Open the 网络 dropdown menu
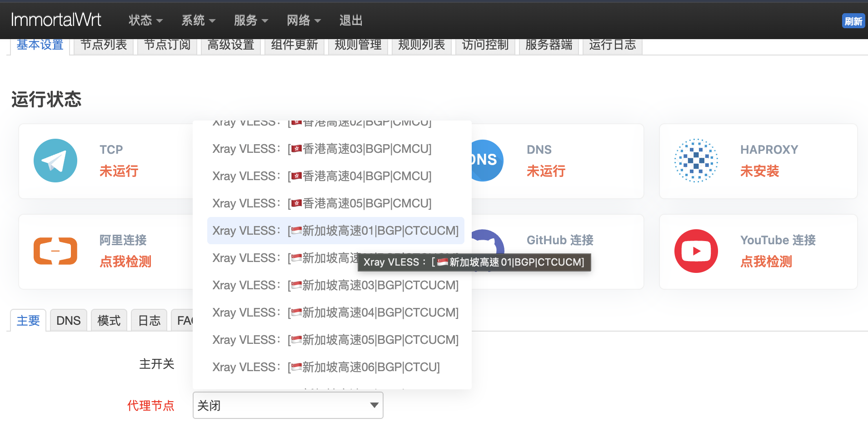The height and width of the screenshot is (433, 868). pos(304,20)
